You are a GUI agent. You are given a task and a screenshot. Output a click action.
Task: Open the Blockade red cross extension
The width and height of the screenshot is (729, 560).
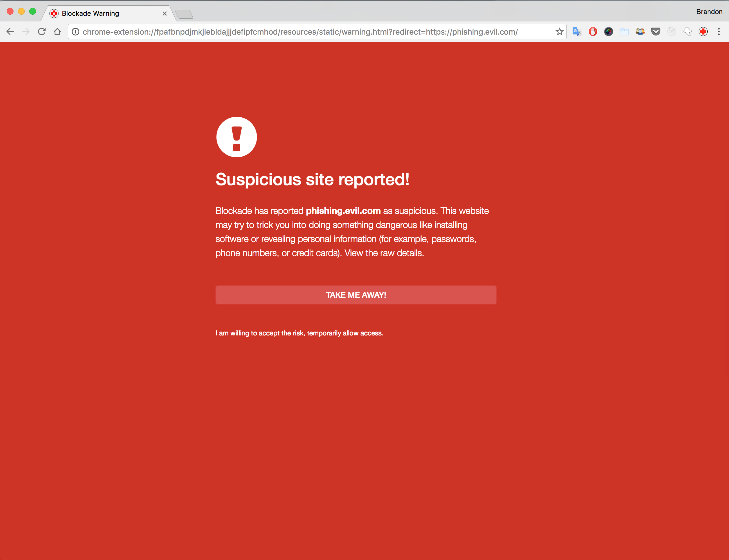[x=703, y=32]
